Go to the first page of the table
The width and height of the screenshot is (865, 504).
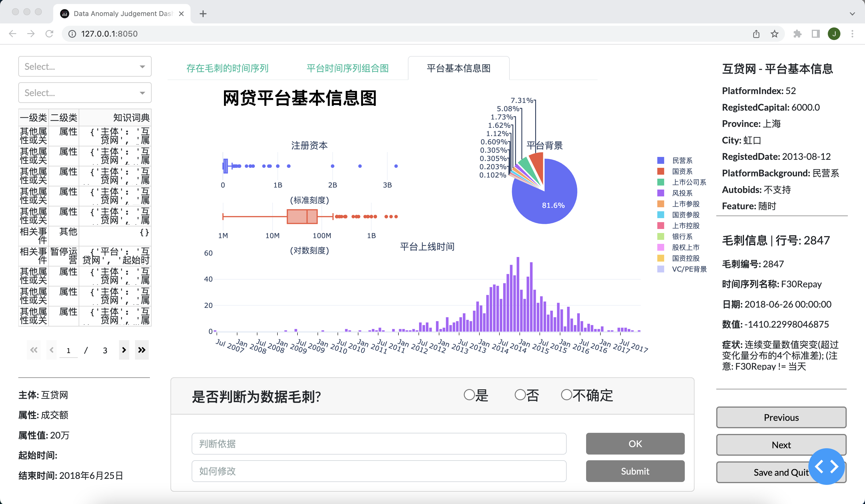[33, 350]
